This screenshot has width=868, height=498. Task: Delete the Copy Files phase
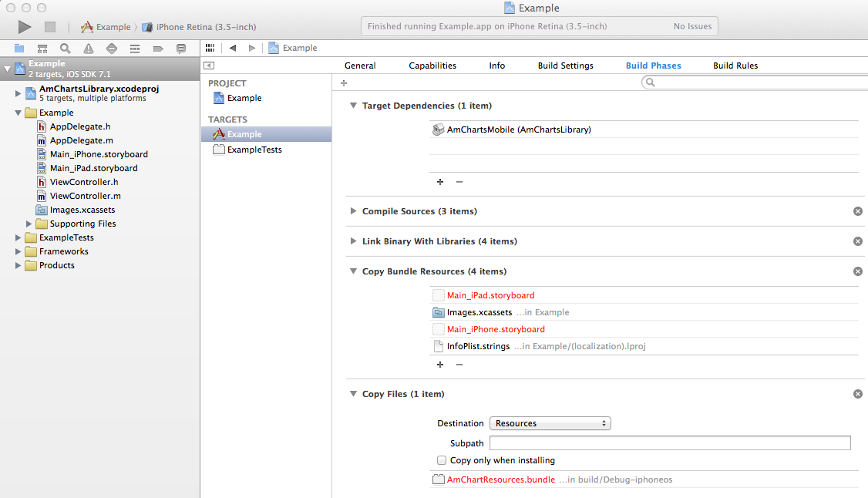tap(858, 394)
